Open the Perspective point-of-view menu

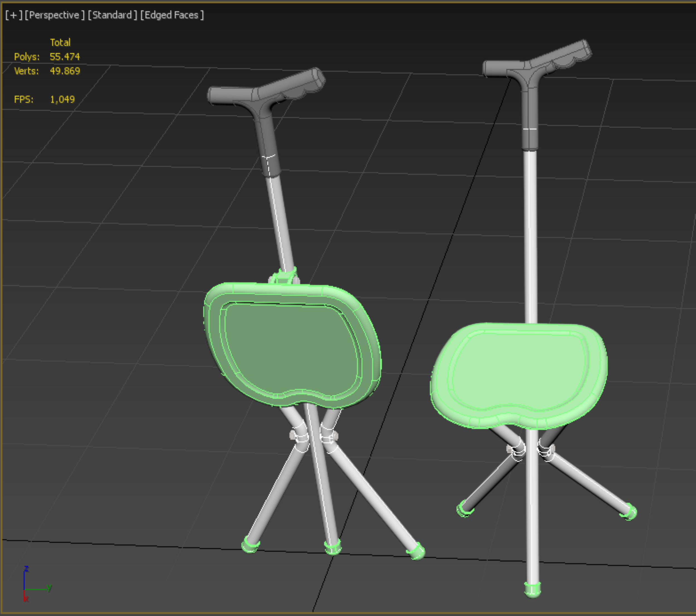click(x=55, y=15)
